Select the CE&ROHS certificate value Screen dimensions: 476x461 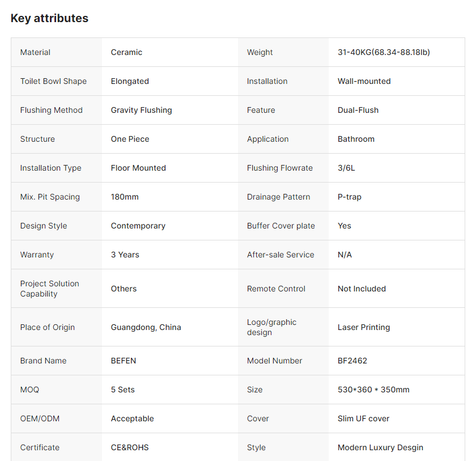[x=129, y=447]
